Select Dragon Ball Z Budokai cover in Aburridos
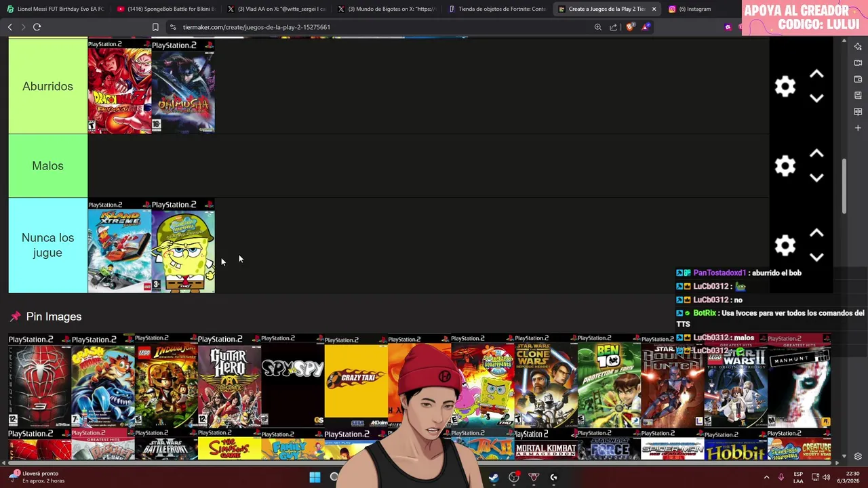868x488 pixels. click(x=119, y=86)
